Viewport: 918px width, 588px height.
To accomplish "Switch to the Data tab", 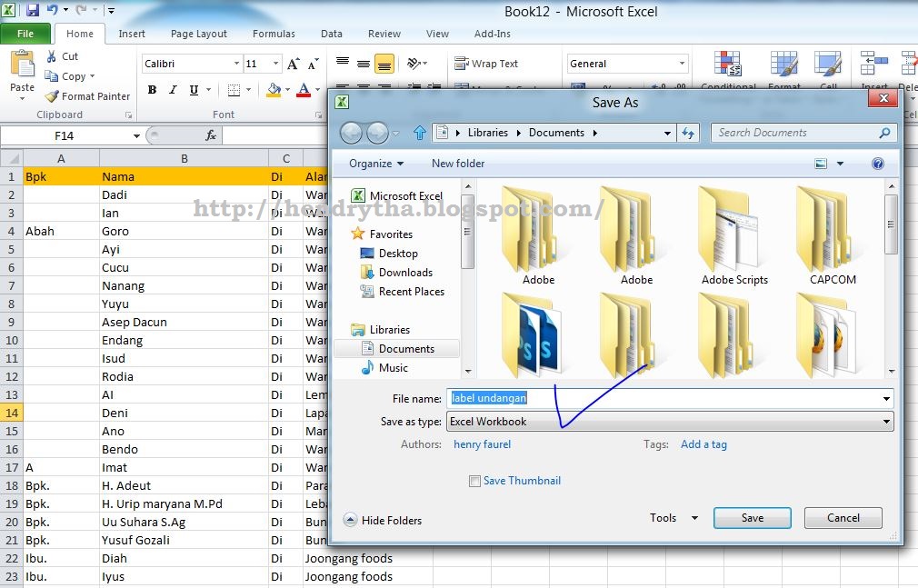I will pos(332,34).
